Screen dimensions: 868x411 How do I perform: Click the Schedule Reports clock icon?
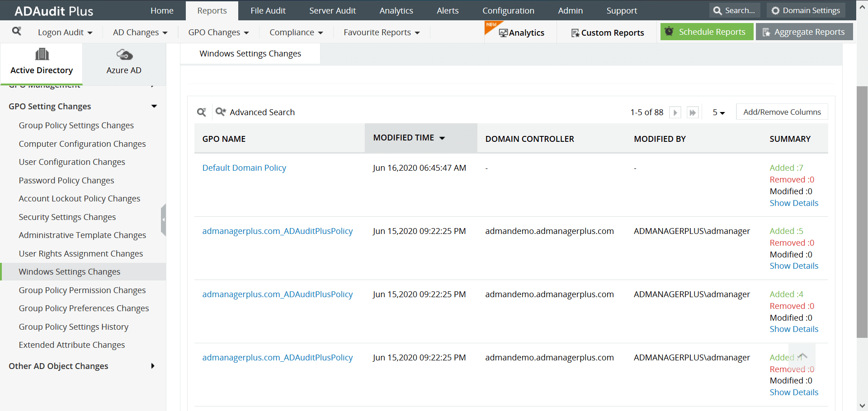pyautogui.click(x=670, y=32)
